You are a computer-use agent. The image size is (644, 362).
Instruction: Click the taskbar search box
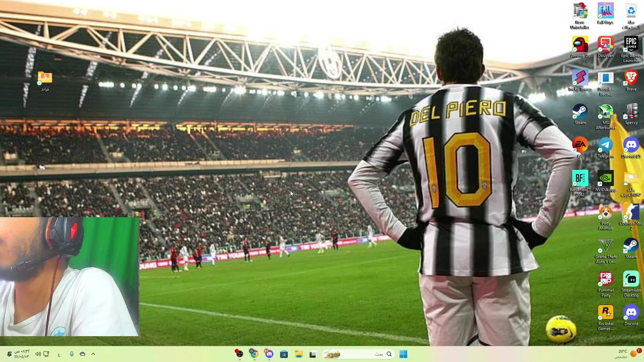click(358, 354)
